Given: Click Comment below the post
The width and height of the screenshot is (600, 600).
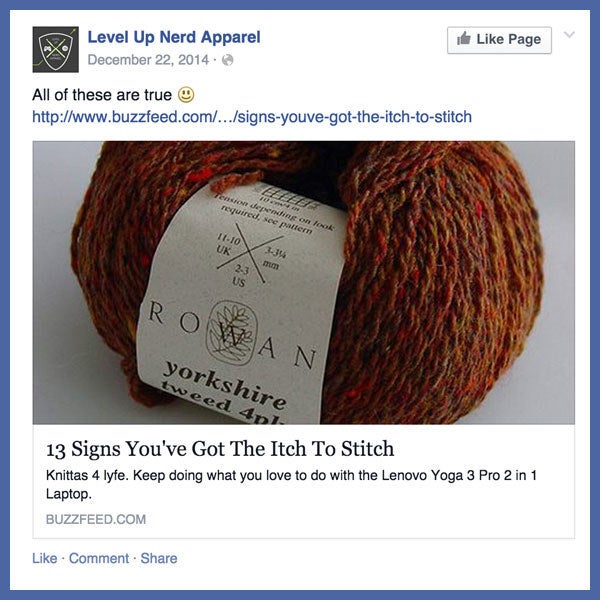Looking at the screenshot, I should point(99,558).
